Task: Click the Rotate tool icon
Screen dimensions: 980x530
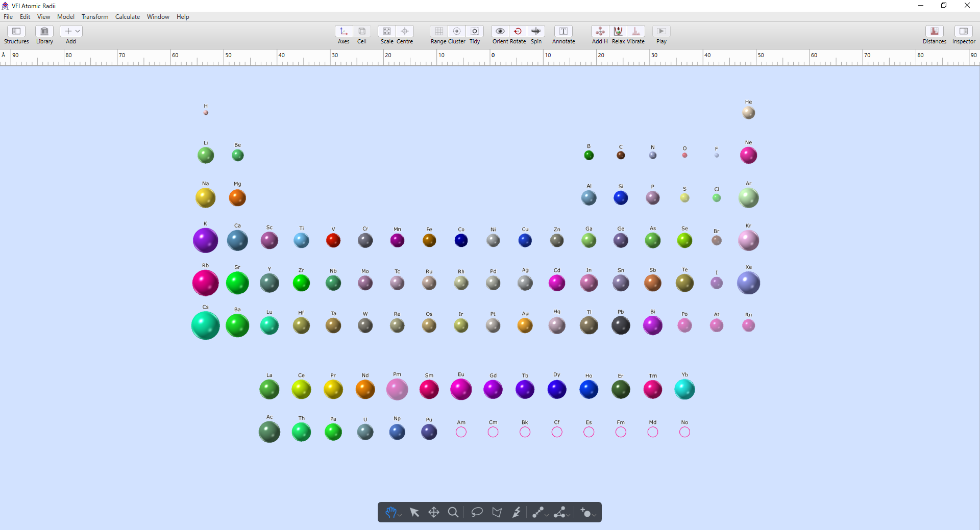Action: pos(518,32)
